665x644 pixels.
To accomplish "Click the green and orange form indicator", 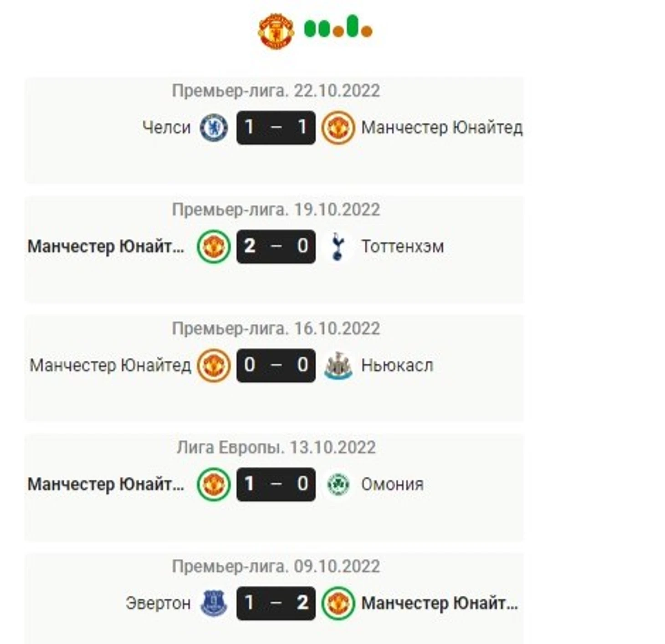I will 338,27.
